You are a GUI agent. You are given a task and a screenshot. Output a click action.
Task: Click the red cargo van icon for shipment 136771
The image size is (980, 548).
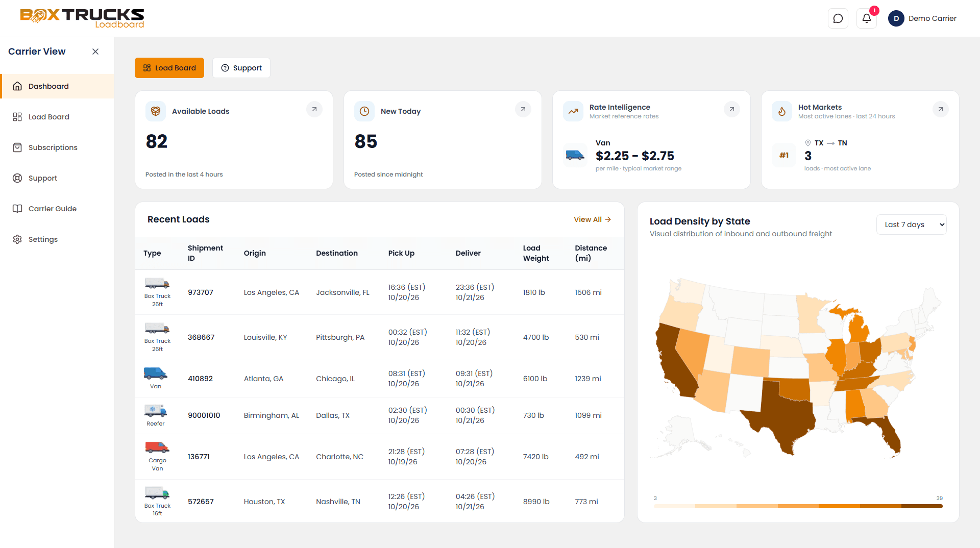tap(157, 447)
